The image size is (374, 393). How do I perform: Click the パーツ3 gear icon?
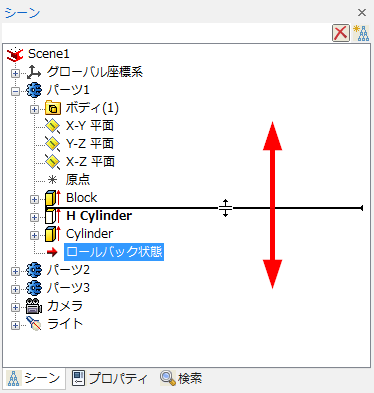34,288
